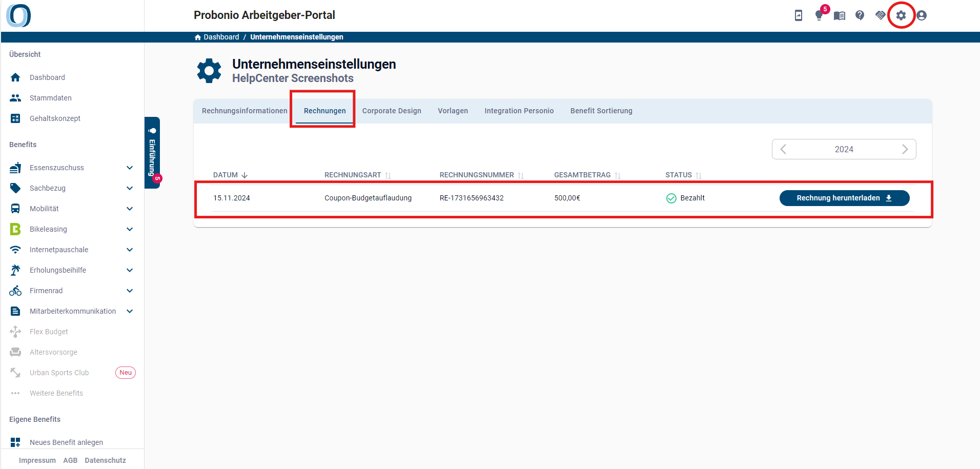
Task: Click the Dashboard house icon in sidebar
Action: [x=15, y=77]
